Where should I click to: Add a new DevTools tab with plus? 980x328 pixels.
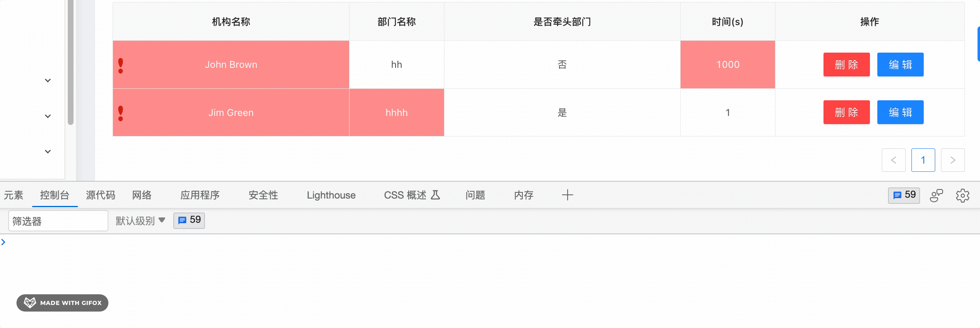point(567,195)
